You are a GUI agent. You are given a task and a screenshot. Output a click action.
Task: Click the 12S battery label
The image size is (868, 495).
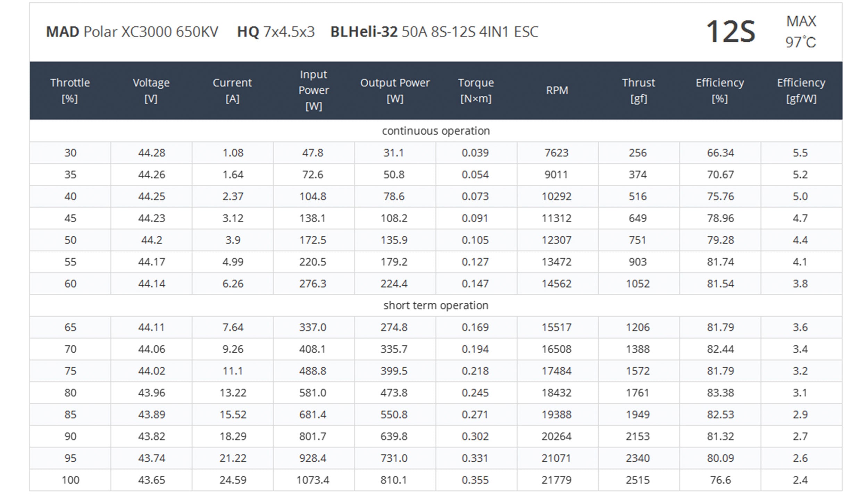click(731, 32)
